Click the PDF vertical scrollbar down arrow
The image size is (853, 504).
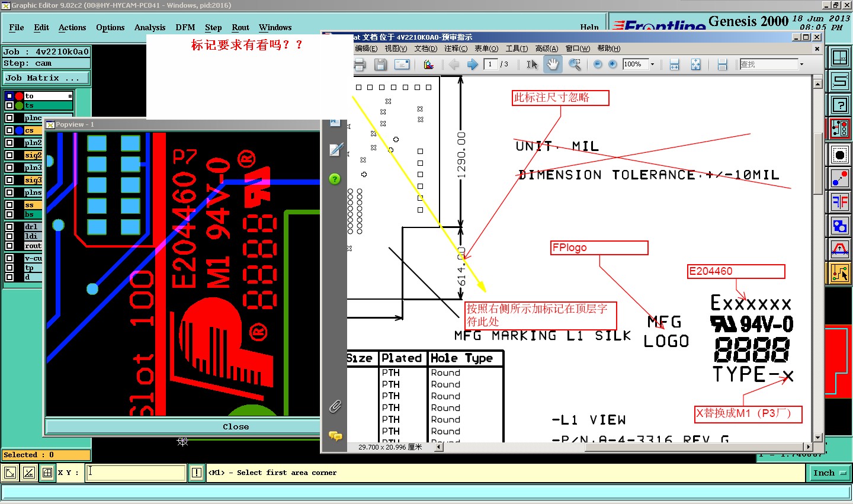coord(818,438)
